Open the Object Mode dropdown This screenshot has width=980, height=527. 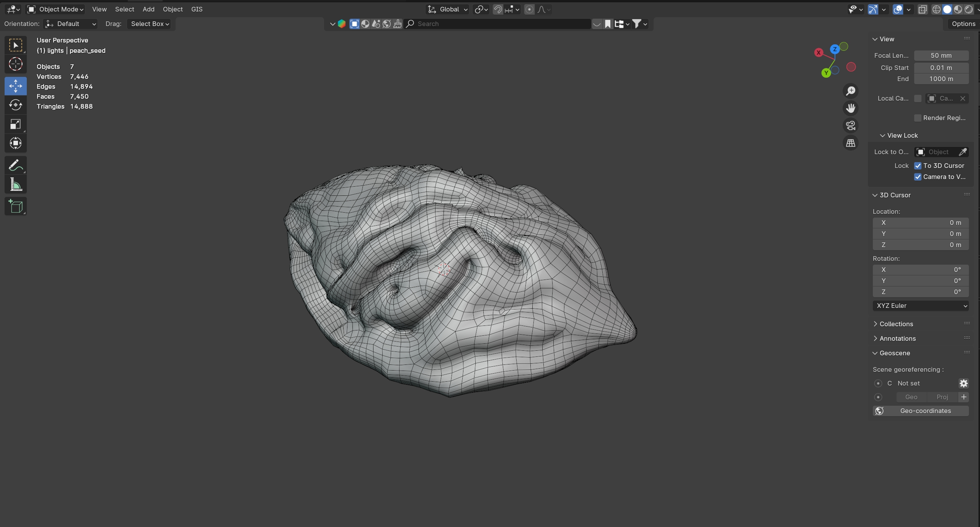tap(56, 9)
